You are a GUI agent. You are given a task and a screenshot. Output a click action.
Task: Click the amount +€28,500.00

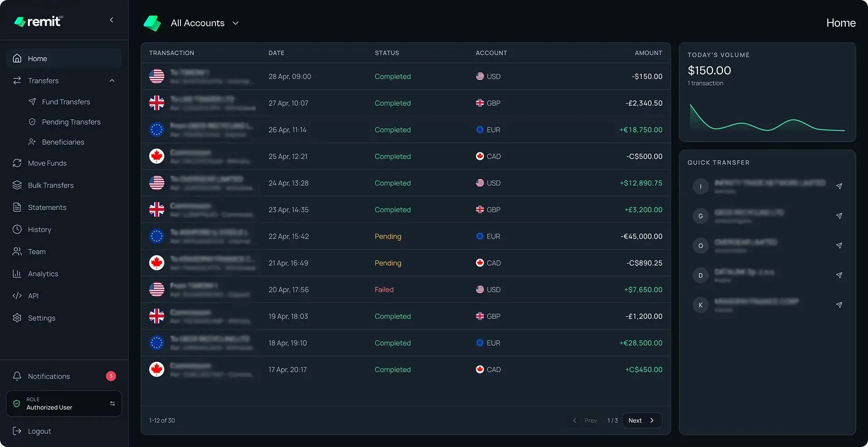[641, 343]
